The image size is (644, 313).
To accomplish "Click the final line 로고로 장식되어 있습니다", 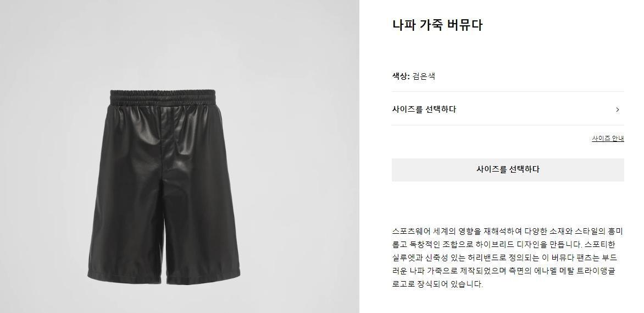I will (x=437, y=284).
